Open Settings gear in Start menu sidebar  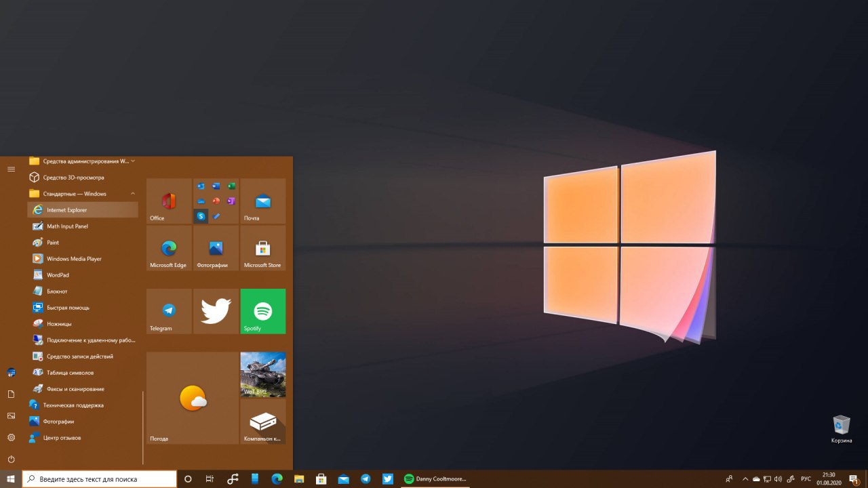click(11, 437)
